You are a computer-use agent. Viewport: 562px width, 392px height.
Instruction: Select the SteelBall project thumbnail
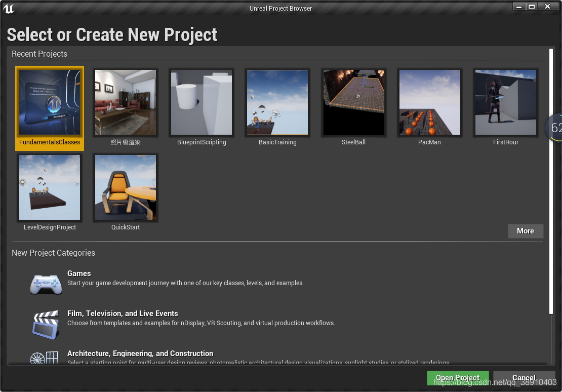[x=354, y=102]
